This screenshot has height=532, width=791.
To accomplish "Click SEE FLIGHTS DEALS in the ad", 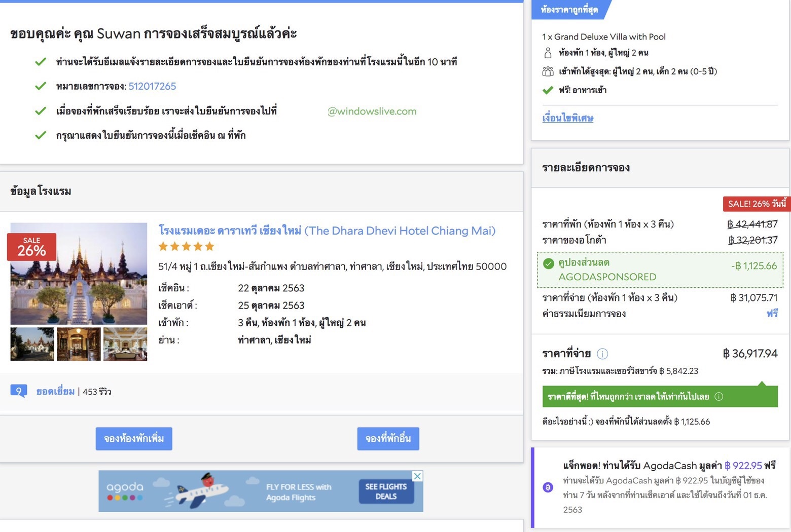I will [x=386, y=491].
